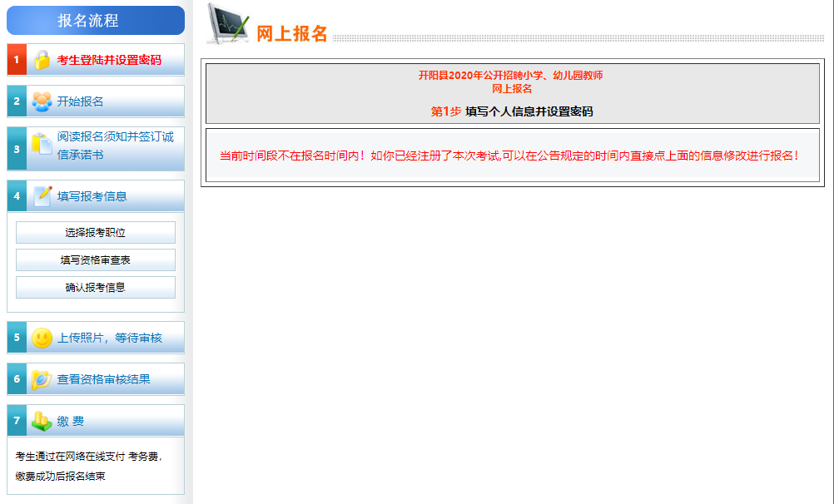This screenshot has width=834, height=504.
Task: Click the two-people icon beside 开始报名
Action: 42,101
